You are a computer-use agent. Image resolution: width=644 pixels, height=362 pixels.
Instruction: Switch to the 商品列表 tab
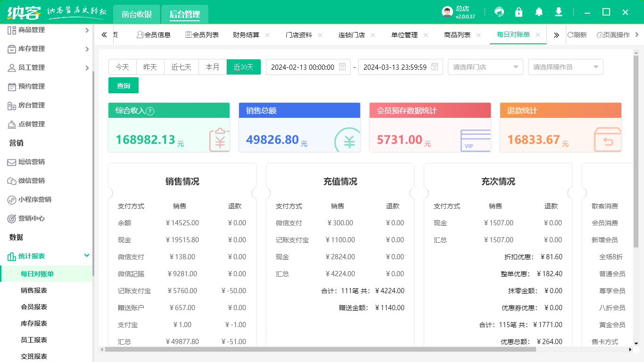[x=457, y=35]
